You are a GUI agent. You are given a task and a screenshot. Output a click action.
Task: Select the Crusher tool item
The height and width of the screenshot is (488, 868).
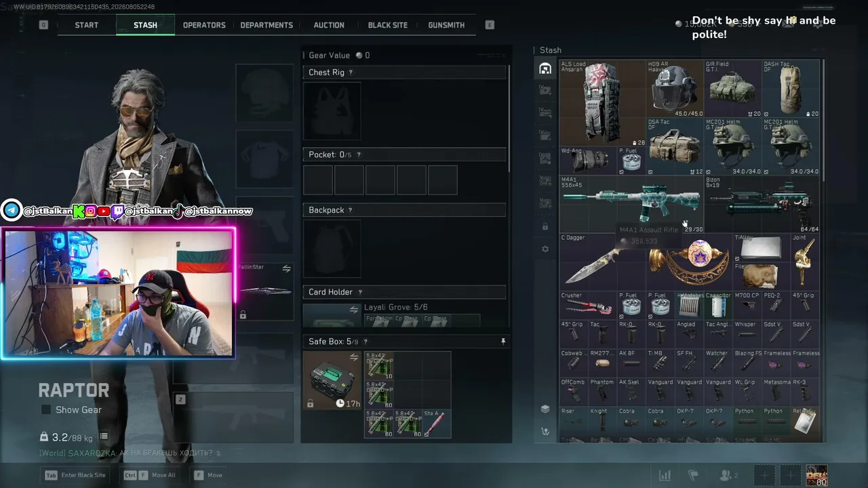click(x=588, y=305)
